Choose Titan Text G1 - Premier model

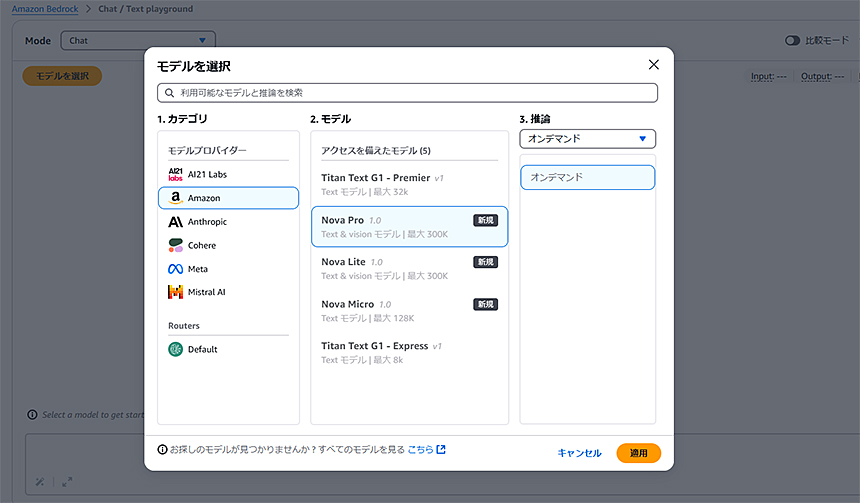409,184
